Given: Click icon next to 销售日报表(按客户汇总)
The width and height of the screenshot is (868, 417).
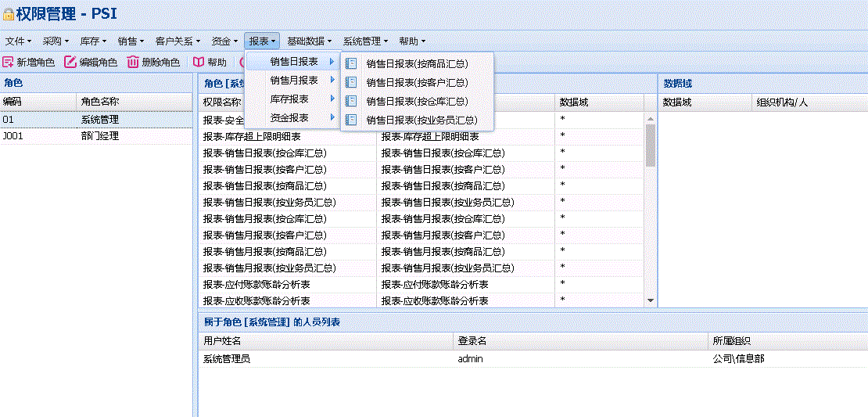Looking at the screenshot, I should tap(351, 82).
